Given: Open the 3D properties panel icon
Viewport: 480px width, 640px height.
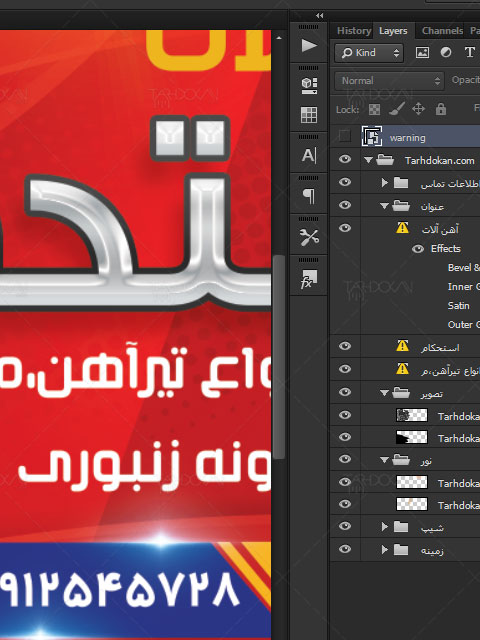Looking at the screenshot, I should tap(309, 86).
